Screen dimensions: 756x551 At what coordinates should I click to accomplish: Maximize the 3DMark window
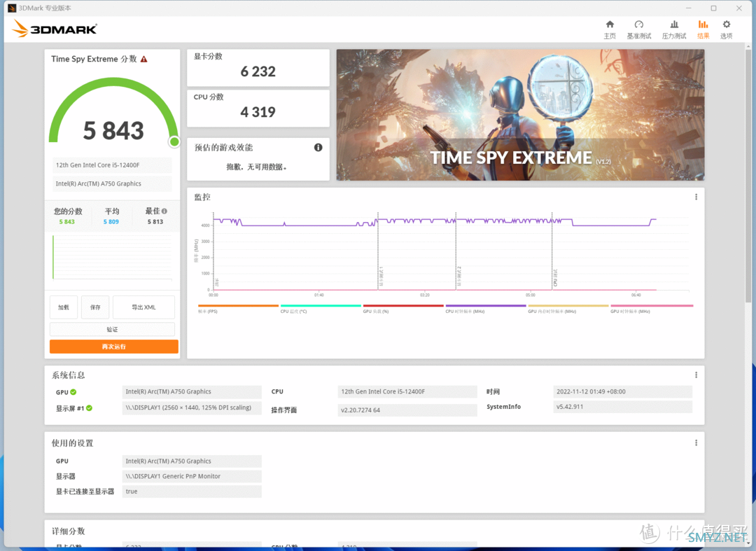tap(713, 8)
